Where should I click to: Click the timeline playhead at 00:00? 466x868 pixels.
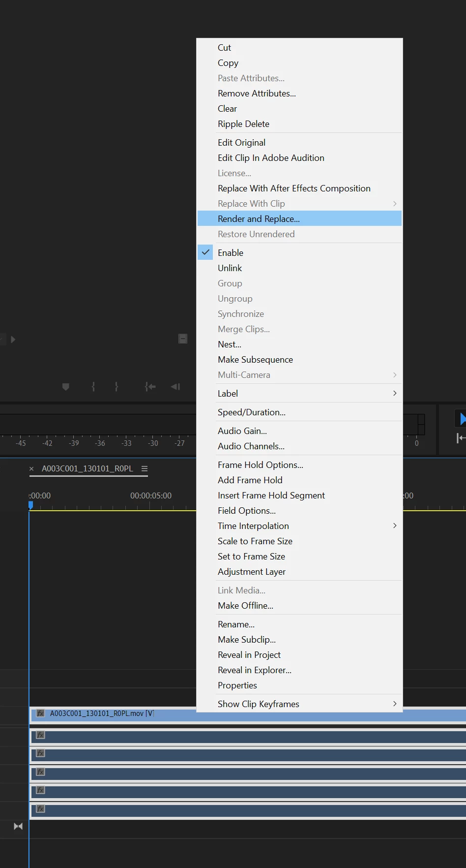pyautogui.click(x=30, y=505)
